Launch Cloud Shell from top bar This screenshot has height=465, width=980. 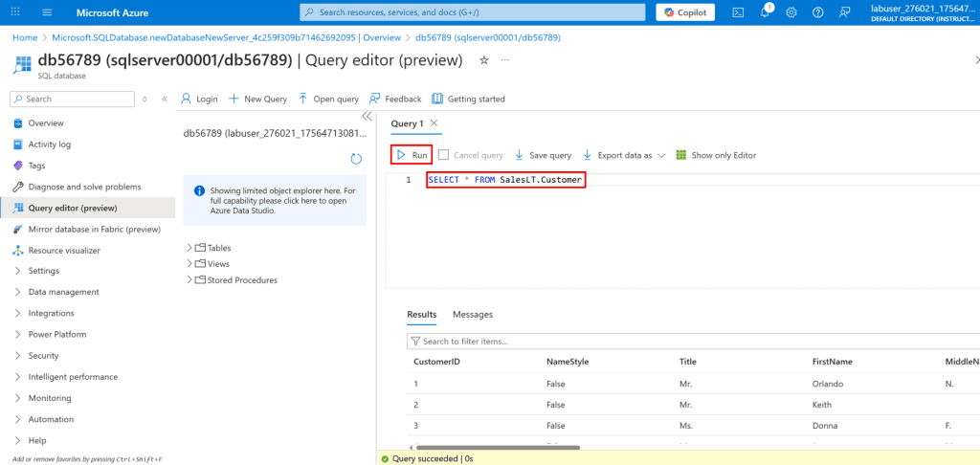[x=739, y=11]
